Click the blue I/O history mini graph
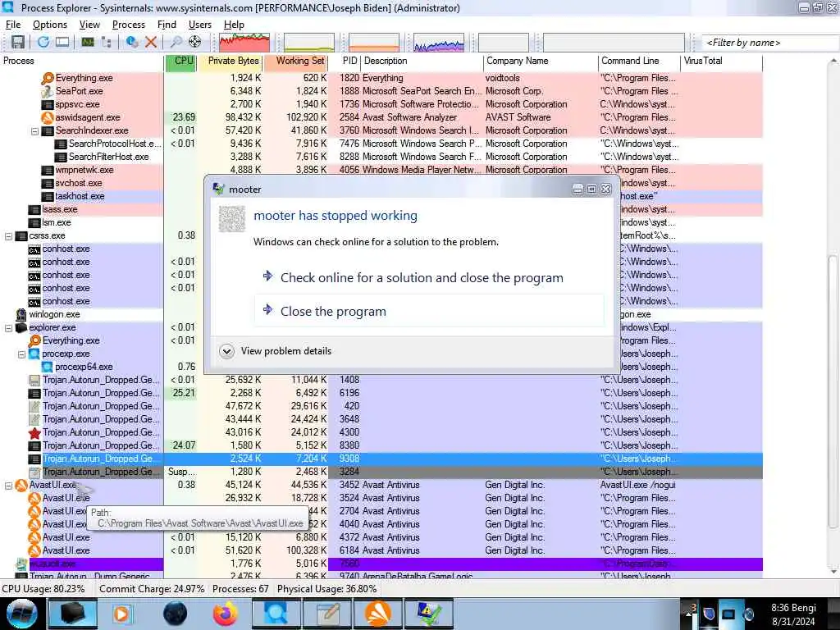Viewport: 840px width, 630px height. coord(439,43)
